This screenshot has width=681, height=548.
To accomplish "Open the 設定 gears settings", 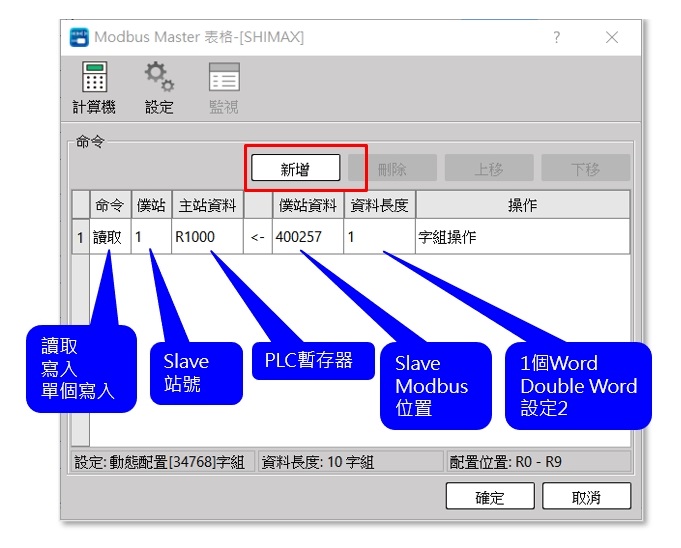I will coord(159,88).
